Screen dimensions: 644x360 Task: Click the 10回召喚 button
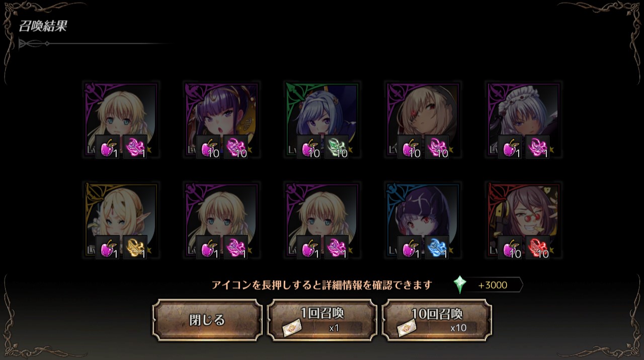coord(437,320)
